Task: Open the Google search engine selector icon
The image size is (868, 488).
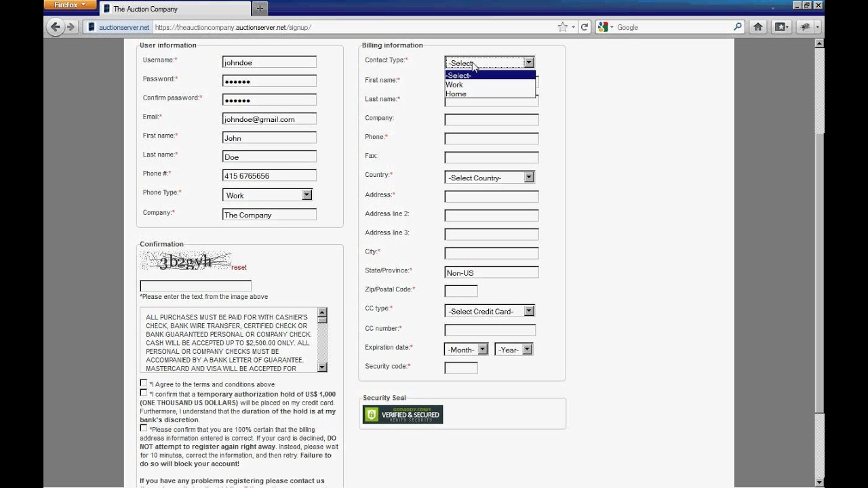Action: (605, 27)
